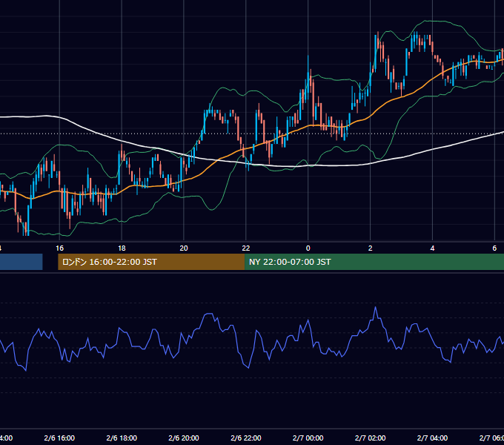Click the upper chart axis label 6
The width and height of the screenshot is (504, 445).
tap(494, 248)
